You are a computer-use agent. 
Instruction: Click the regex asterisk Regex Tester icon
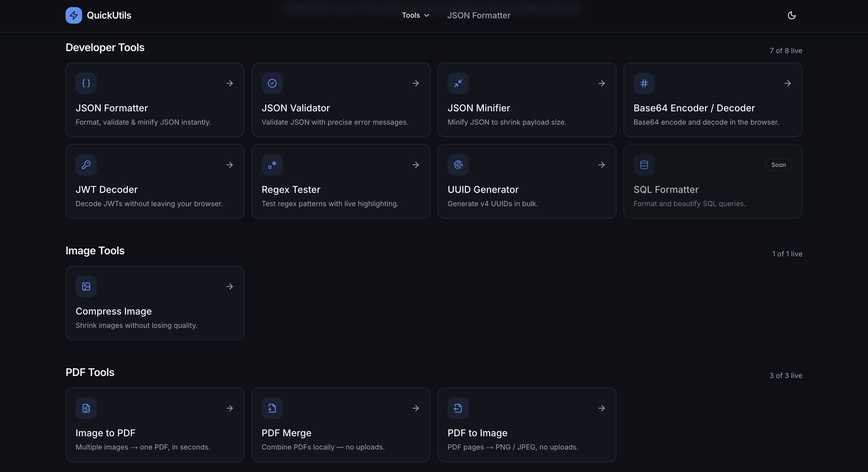tap(272, 165)
